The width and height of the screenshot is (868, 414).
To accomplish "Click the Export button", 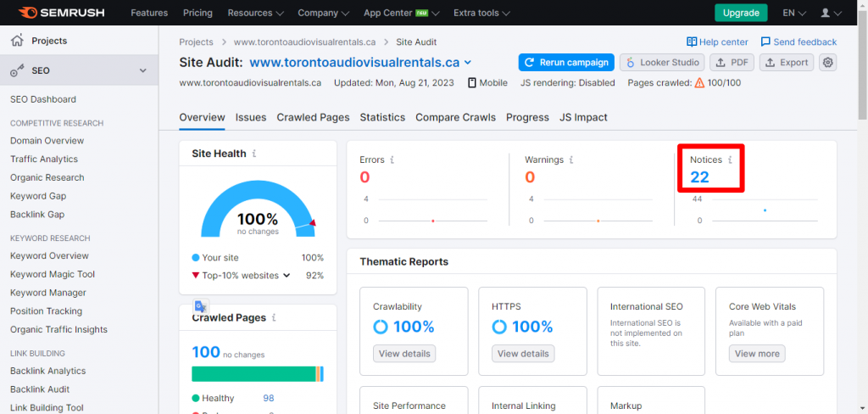I will pos(787,62).
